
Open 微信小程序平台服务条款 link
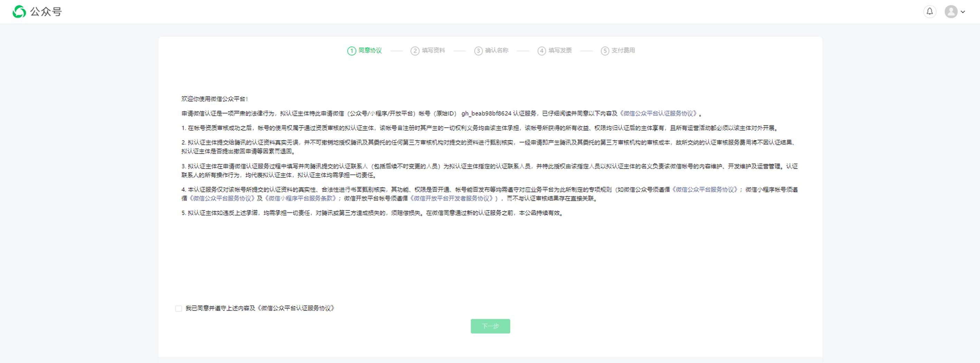[x=300, y=198]
